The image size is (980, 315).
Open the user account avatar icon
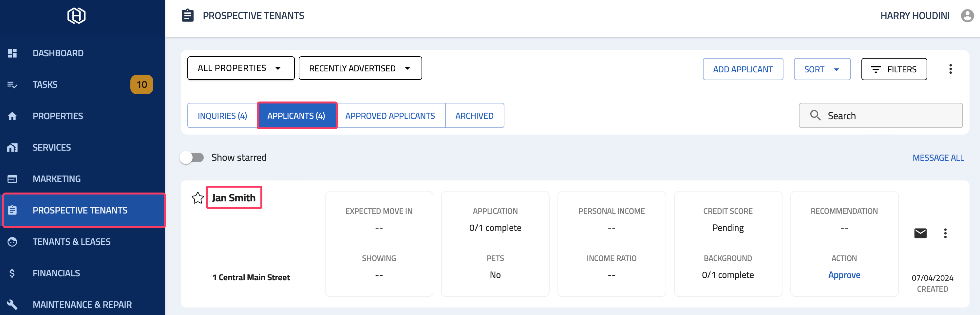point(968,16)
